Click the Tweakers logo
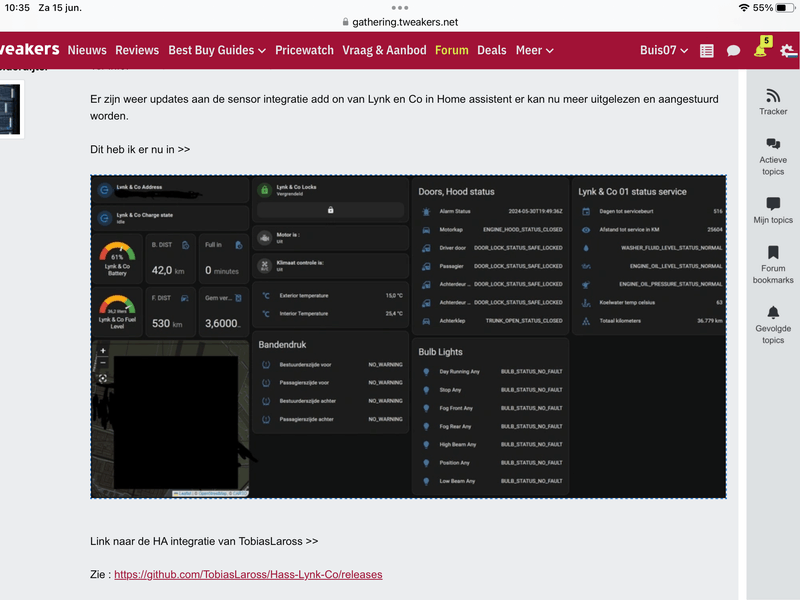 click(29, 49)
